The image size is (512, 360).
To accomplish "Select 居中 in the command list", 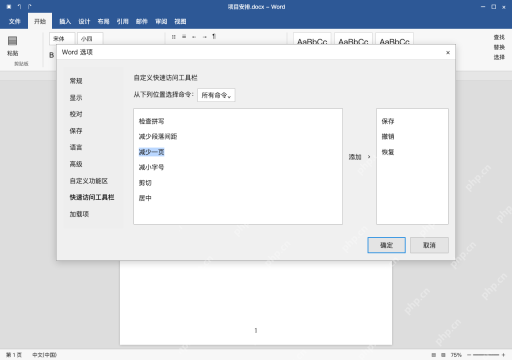I will pyautogui.click(x=145, y=198).
